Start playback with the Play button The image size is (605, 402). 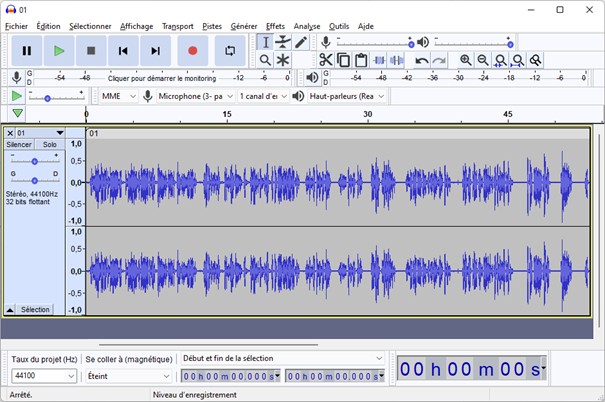tap(59, 50)
